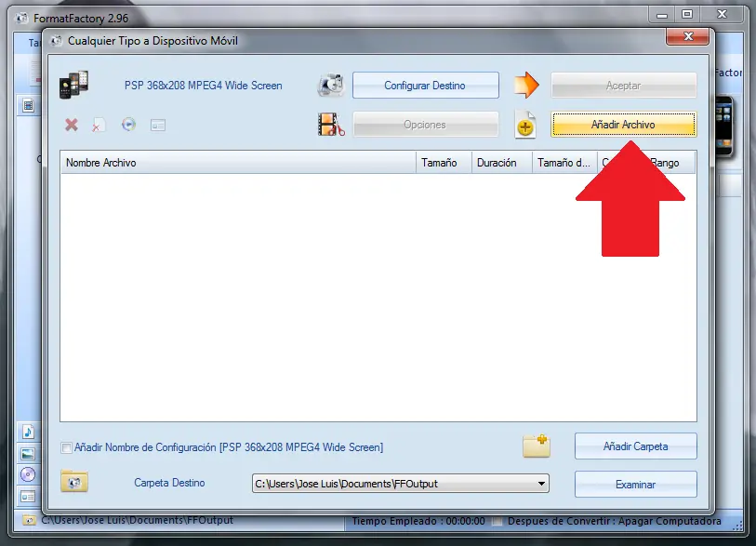Image resolution: width=756 pixels, height=546 pixels.
Task: Click the Rango column header
Action: coord(666,163)
